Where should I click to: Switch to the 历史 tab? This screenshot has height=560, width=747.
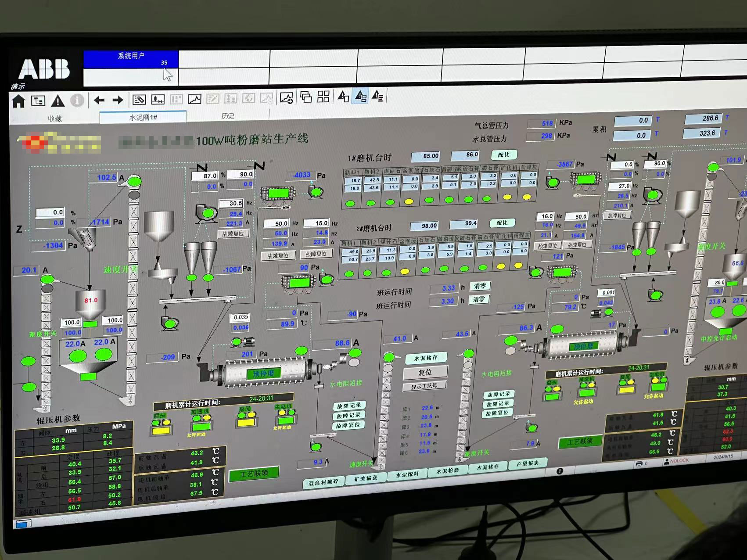[x=228, y=116]
